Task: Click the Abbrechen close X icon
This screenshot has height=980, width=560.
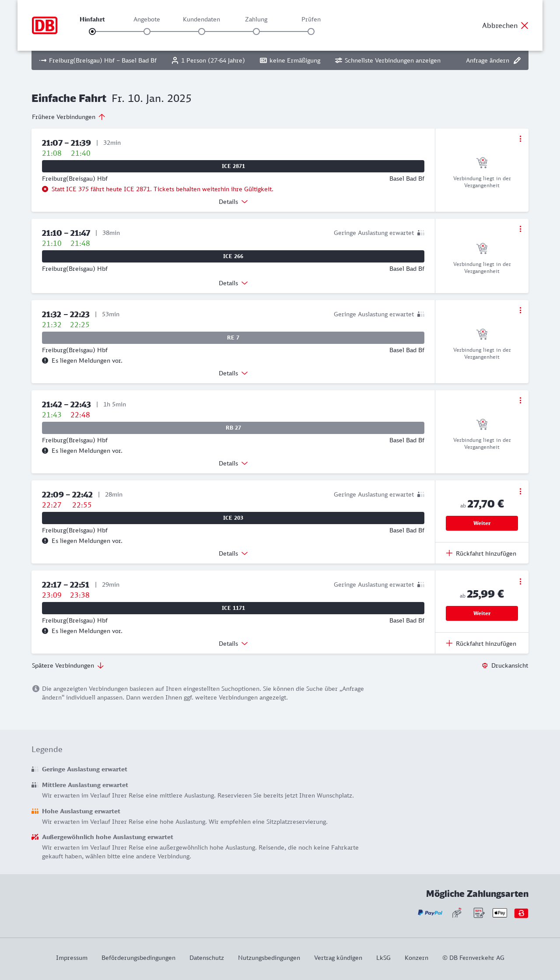Action: (525, 25)
